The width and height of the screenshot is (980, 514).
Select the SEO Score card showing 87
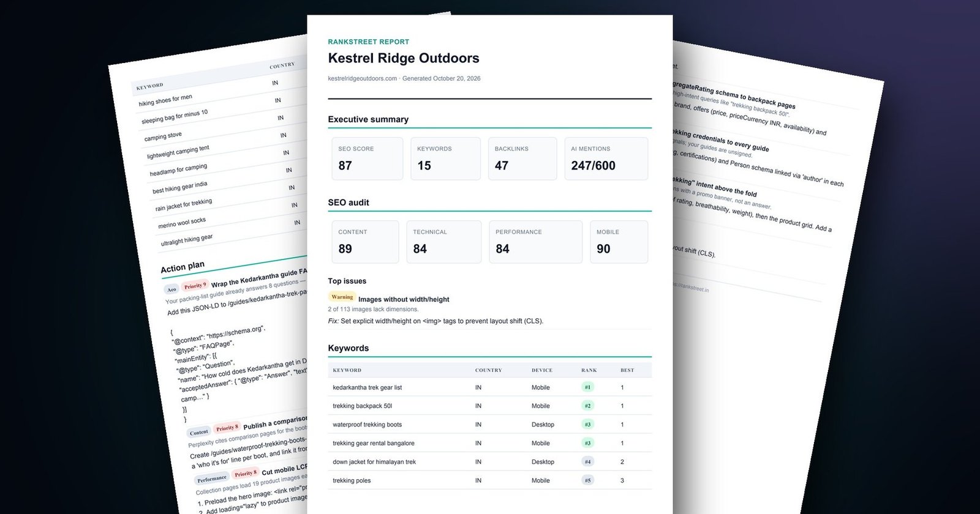(367, 158)
